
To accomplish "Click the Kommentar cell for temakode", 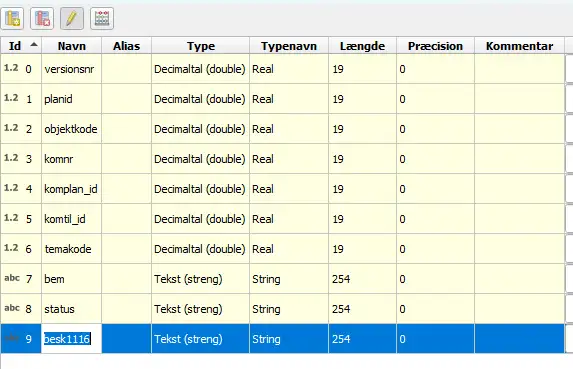I will (519, 249).
